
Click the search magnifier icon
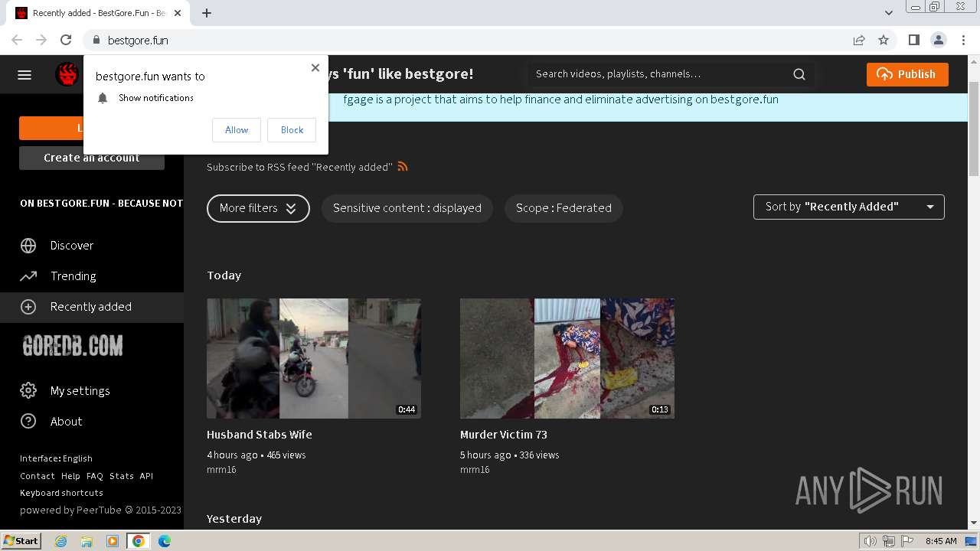click(x=799, y=74)
